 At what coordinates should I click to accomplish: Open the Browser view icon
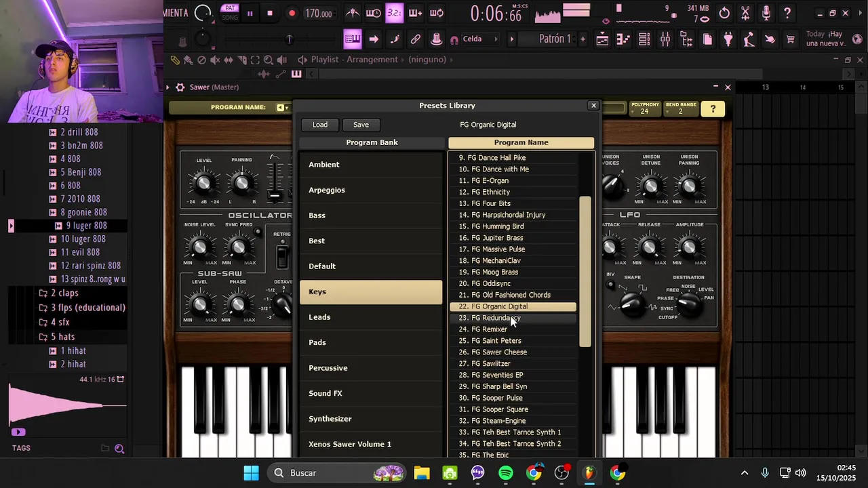point(686,39)
